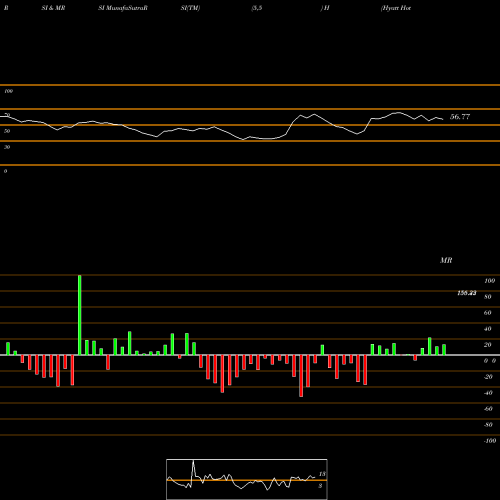The height and width of the screenshot is (500, 500).
Task: Click the '(5,5' parameter text in header
Action: [x=257, y=8]
